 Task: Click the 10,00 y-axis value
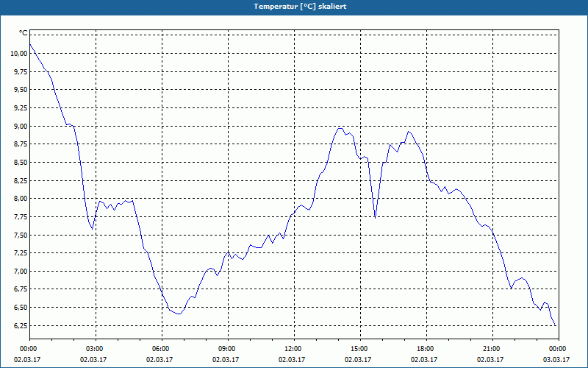click(19, 53)
